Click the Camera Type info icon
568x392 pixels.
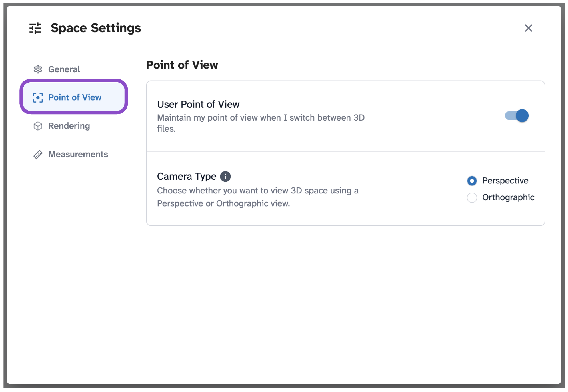point(225,177)
